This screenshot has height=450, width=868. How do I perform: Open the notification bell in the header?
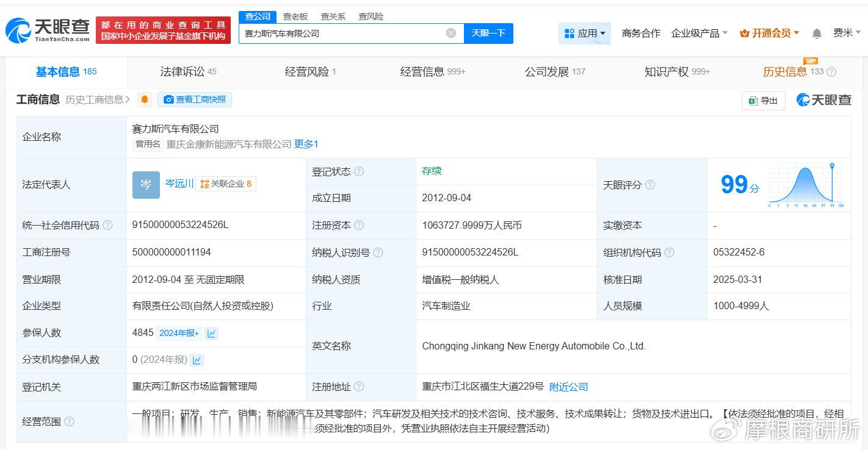817,34
